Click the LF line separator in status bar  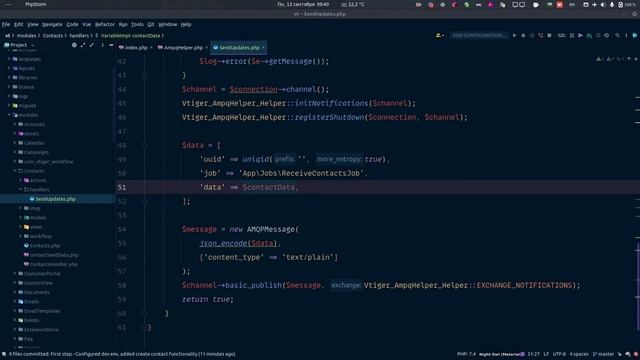point(546,354)
